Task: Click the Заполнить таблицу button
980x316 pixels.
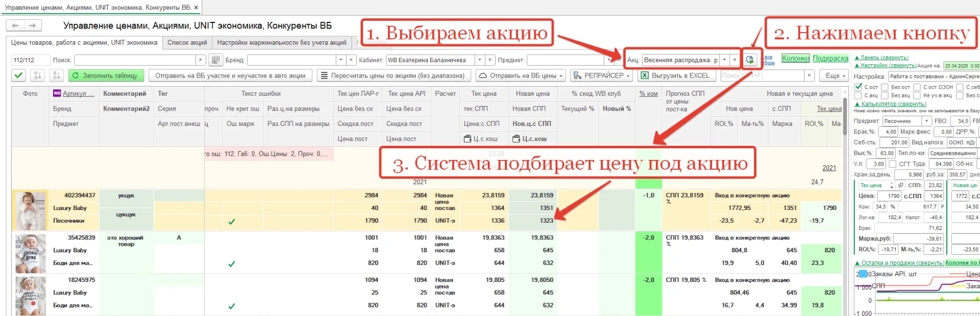Action: 105,75
